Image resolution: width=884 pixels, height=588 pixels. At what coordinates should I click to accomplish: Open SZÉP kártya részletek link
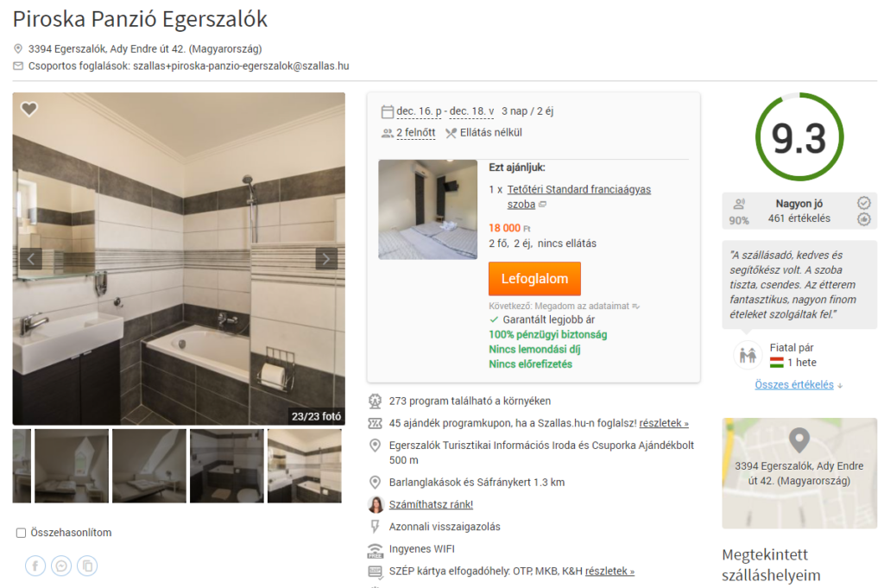tap(609, 571)
